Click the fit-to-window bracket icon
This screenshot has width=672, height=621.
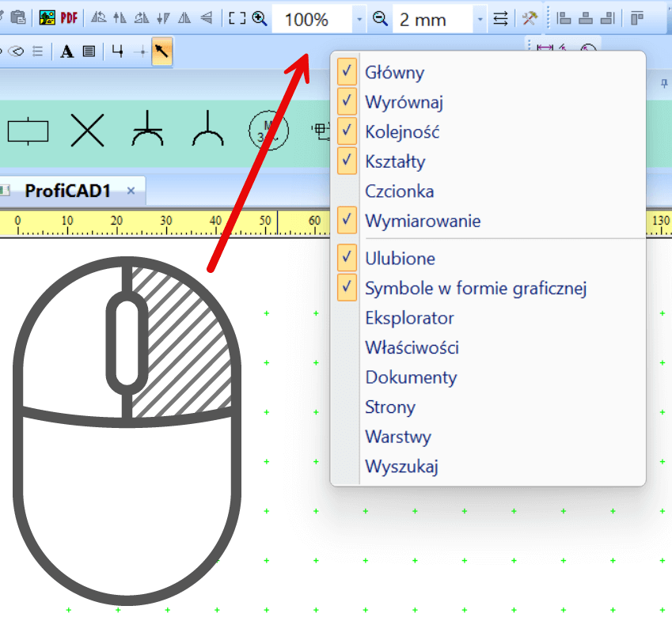[237, 18]
